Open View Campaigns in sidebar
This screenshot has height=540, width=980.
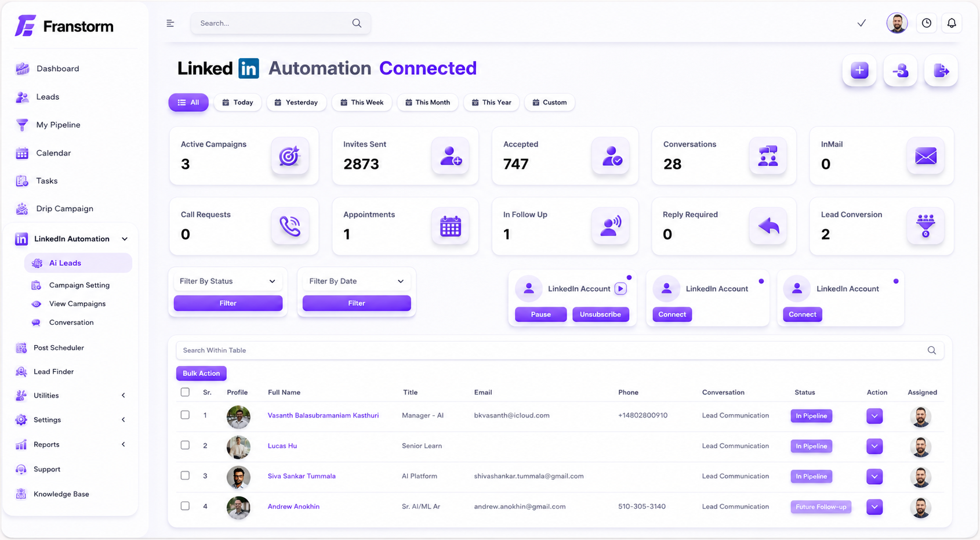pyautogui.click(x=77, y=304)
